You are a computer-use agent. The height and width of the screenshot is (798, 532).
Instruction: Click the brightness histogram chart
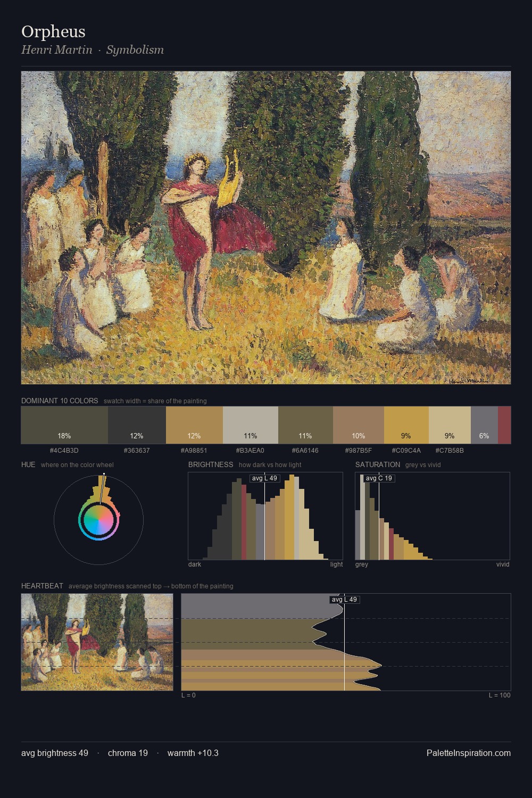pos(265,516)
